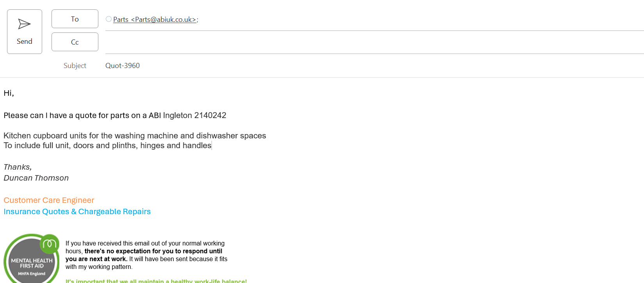Viewport: 644px width, 283px height.
Task: Click the presence circle beside Parts recipient
Action: point(109,19)
